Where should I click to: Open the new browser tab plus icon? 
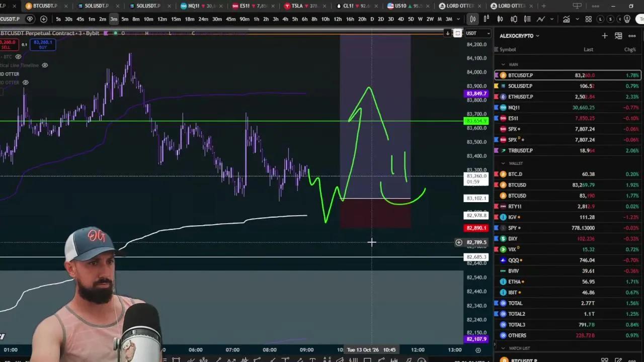coord(544,6)
